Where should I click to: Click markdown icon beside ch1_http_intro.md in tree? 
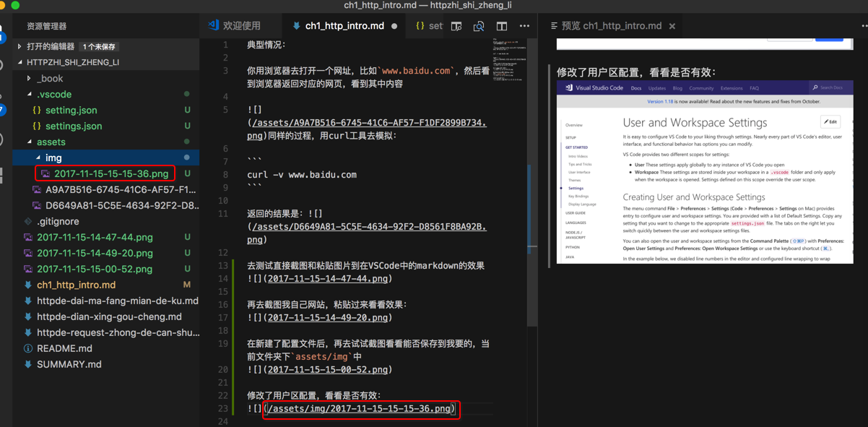tap(28, 285)
